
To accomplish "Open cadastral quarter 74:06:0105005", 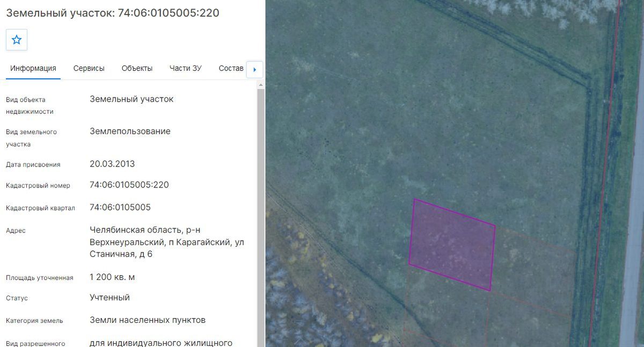I will point(120,207).
